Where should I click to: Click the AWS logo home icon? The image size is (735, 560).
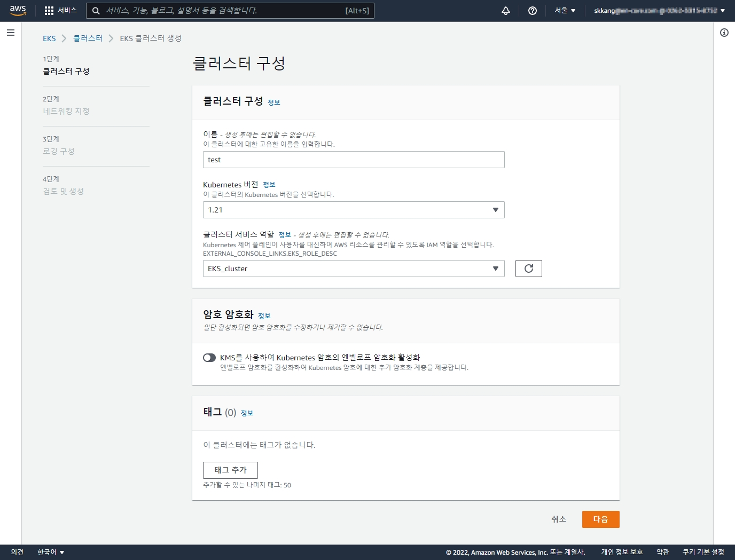[18, 11]
